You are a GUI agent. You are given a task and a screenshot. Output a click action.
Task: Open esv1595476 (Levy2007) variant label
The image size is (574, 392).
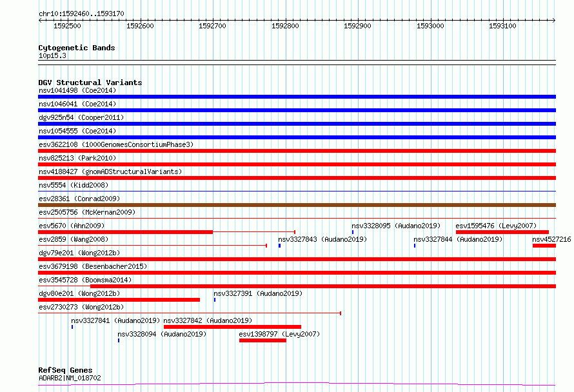pyautogui.click(x=496, y=226)
